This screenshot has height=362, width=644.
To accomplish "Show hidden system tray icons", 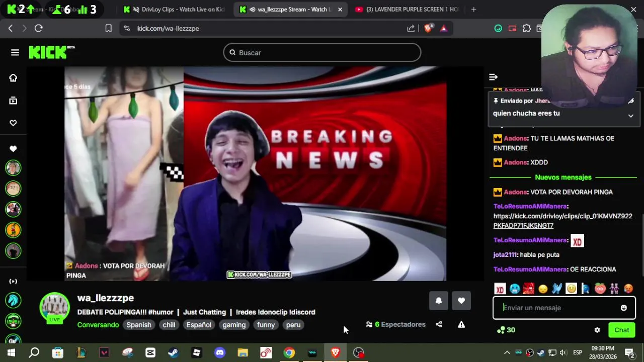I will pos(507,353).
